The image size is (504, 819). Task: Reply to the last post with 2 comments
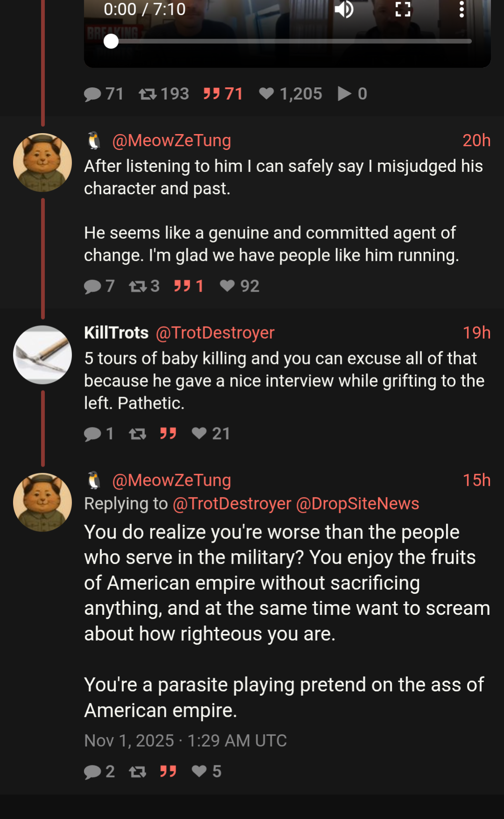coord(92,772)
